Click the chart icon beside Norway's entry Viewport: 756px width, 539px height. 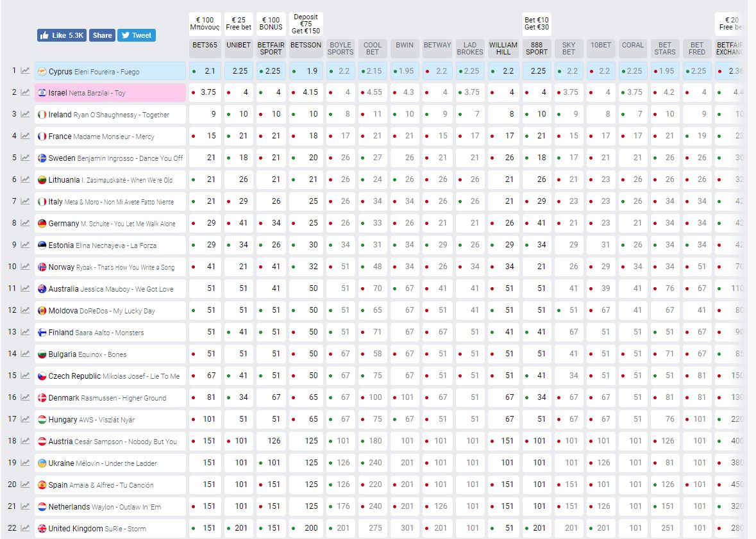tap(25, 267)
